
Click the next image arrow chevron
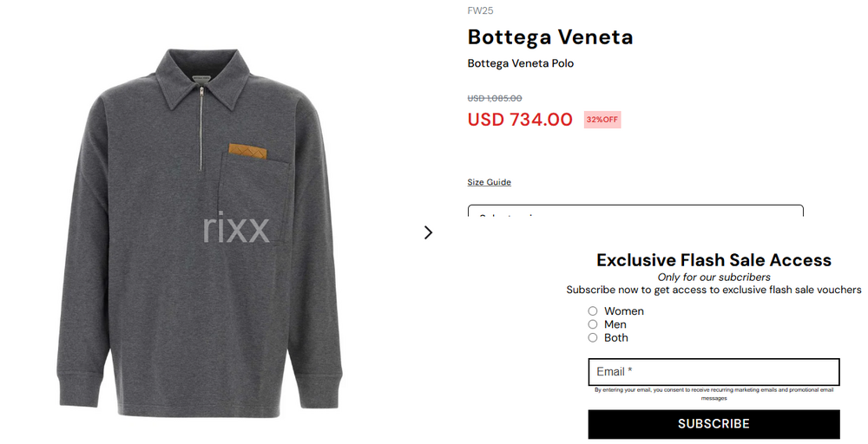[428, 232]
